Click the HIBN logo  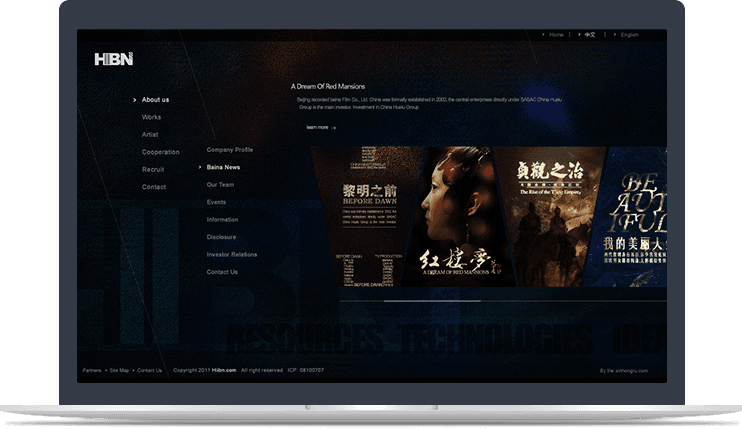(x=114, y=60)
